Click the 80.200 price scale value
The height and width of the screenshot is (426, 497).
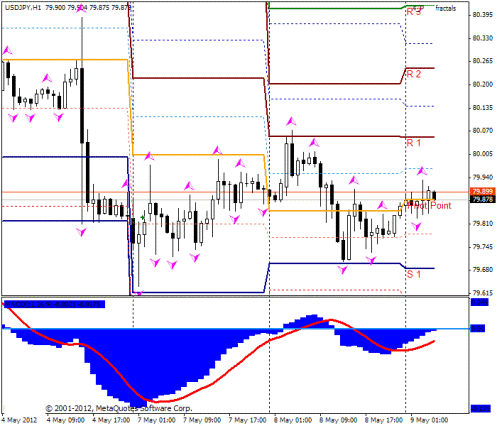pos(483,84)
